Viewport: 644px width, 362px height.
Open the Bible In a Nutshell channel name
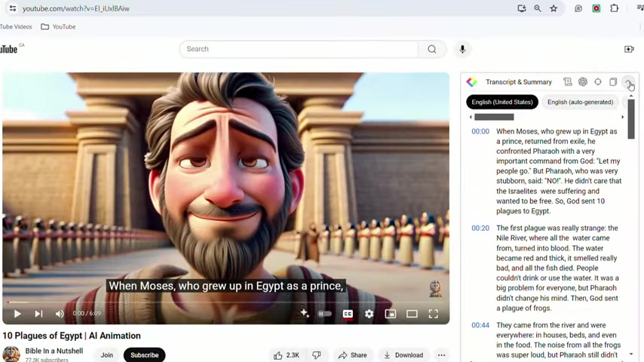(54, 351)
